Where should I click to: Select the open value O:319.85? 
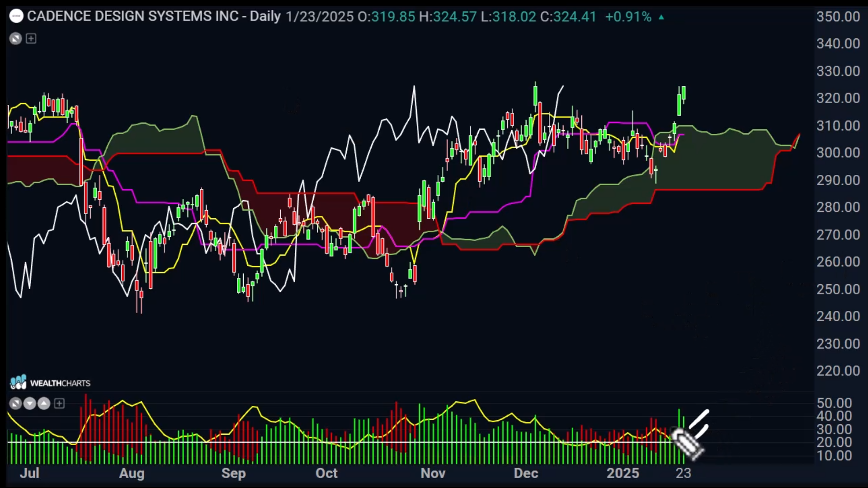point(387,17)
